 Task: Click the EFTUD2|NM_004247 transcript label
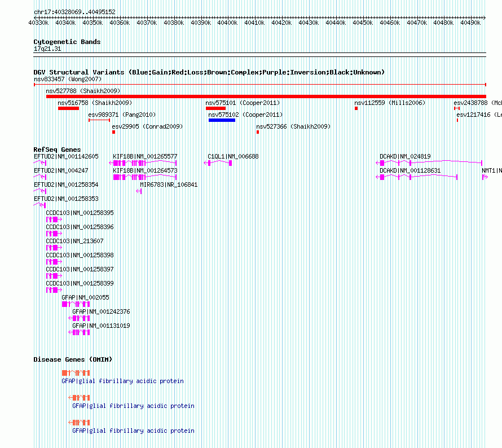point(65,170)
